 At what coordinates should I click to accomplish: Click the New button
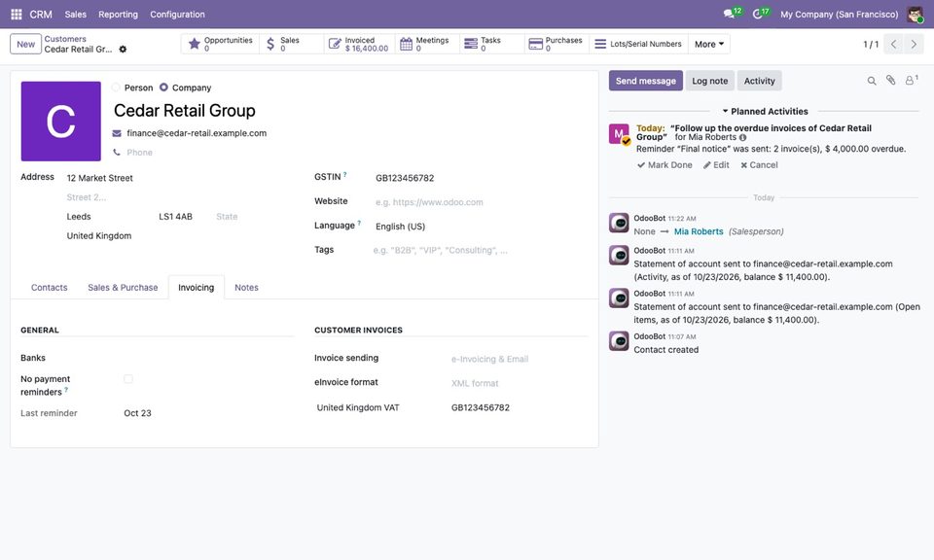(x=25, y=44)
